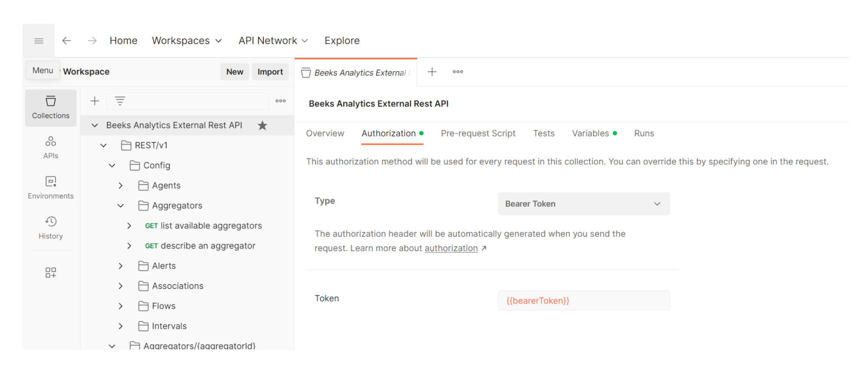
Task: Click the Import button
Action: 270,72
